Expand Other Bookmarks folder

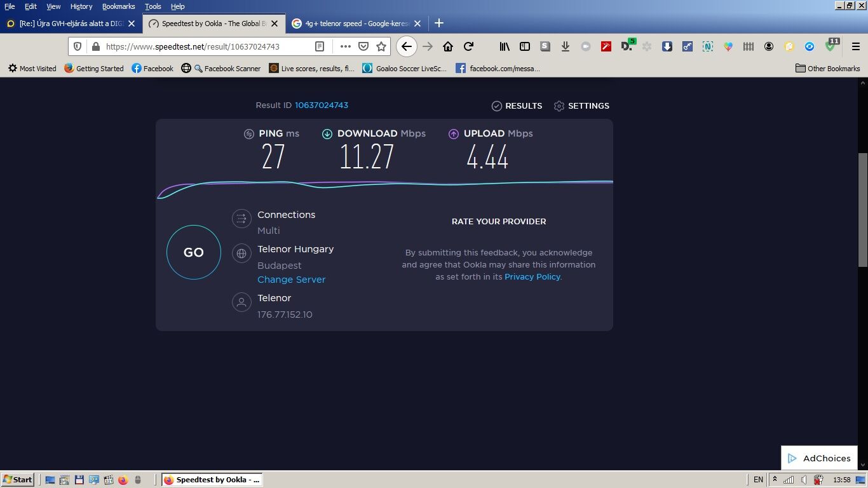pos(828,69)
